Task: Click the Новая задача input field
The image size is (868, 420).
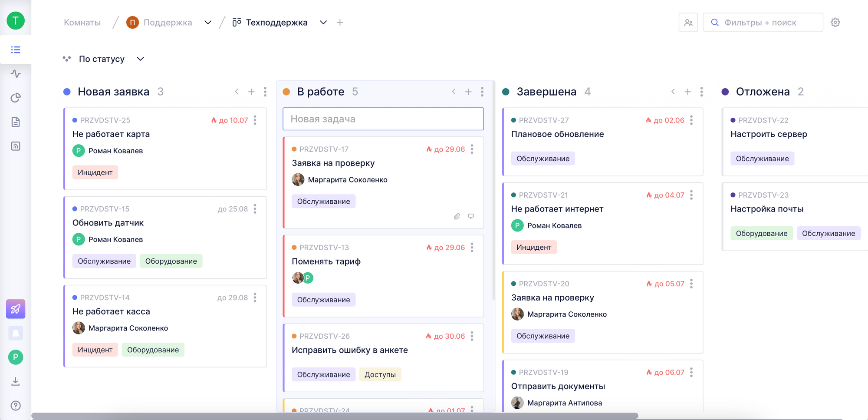Action: point(383,119)
